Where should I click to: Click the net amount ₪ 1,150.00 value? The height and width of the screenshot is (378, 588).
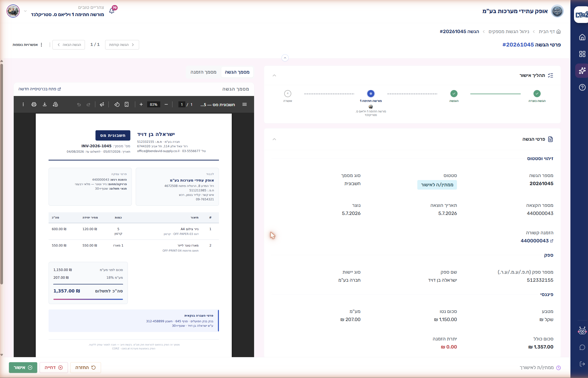coord(445,320)
